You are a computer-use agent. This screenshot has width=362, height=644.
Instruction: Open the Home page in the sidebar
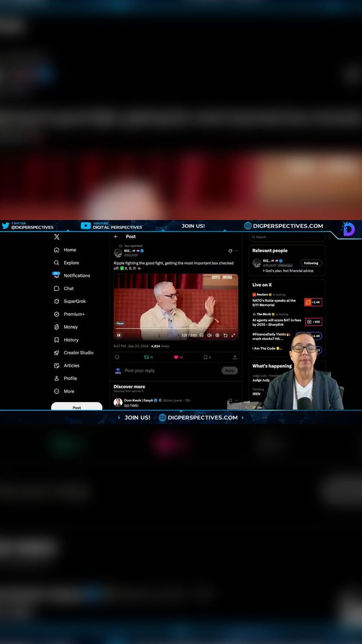click(x=65, y=250)
